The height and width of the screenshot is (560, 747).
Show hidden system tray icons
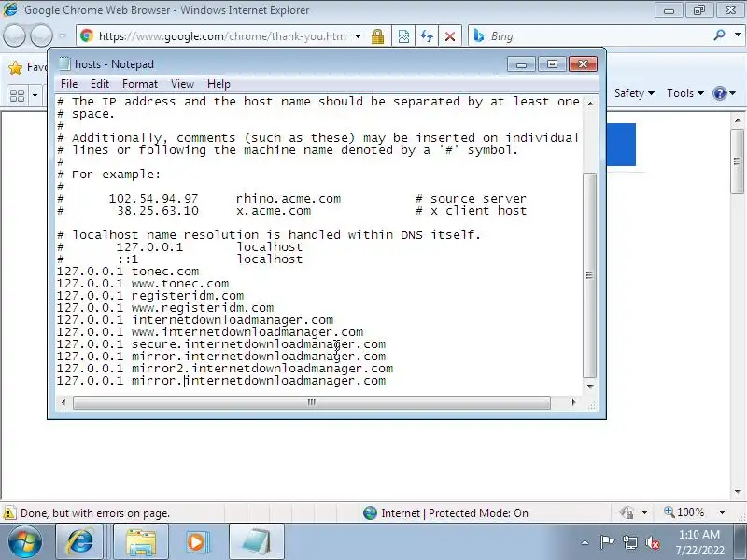click(x=585, y=542)
